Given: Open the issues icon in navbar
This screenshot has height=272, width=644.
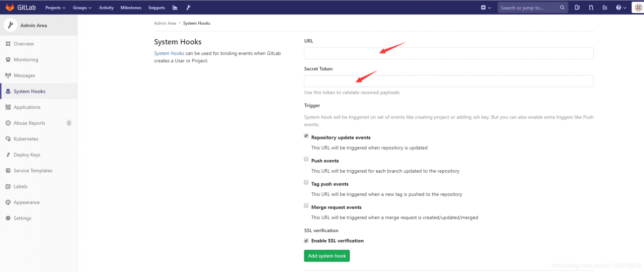Looking at the screenshot, I should 577,8.
